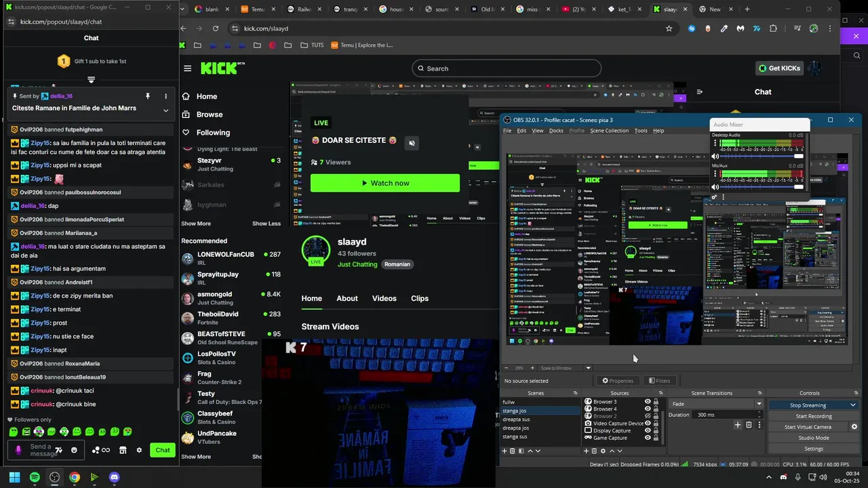Hide the Game Capture source
This screenshot has height=488, width=868.
648,438
